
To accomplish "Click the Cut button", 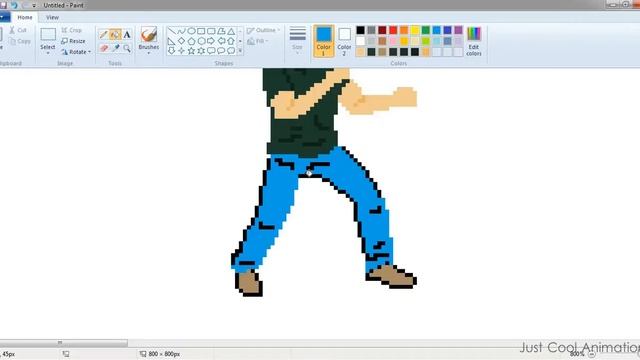I will [x=18, y=30].
